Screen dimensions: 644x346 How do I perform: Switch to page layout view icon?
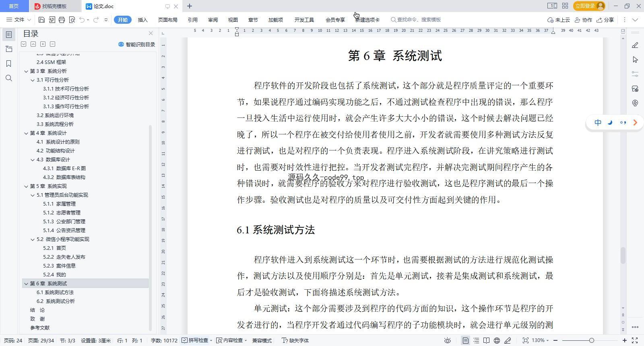coord(465,340)
